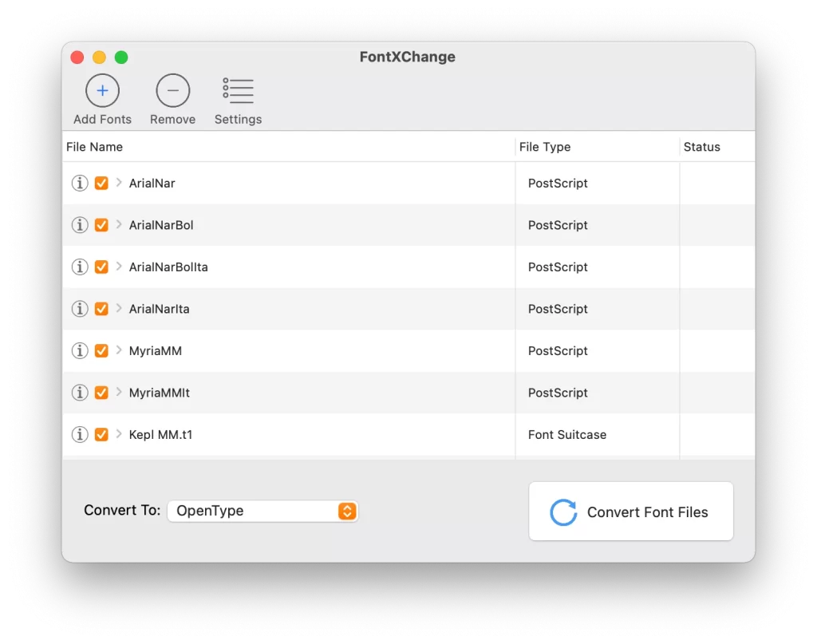
Task: Click the info icon beside Kepl MM.t1
Action: pos(80,434)
